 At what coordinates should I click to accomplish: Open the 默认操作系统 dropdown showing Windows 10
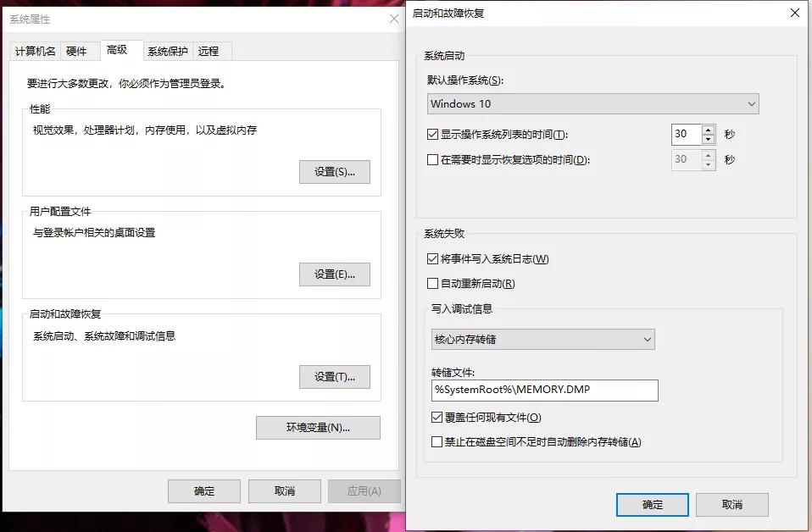click(591, 103)
